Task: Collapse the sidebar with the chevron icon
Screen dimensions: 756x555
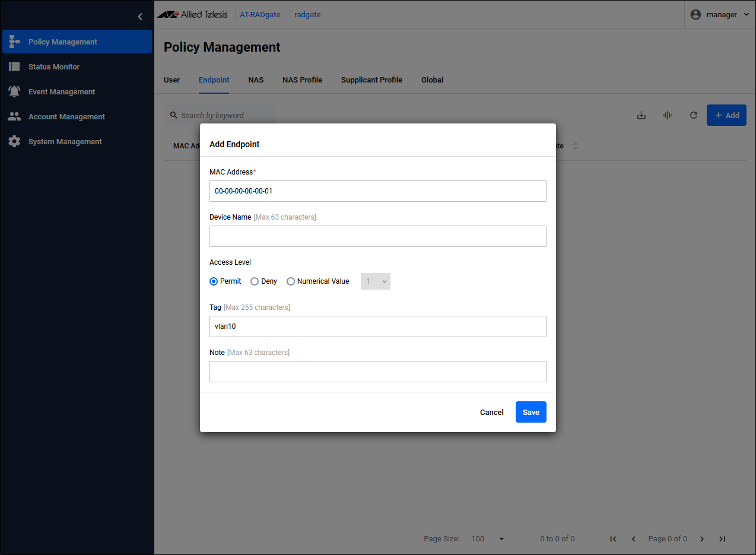Action: click(x=140, y=17)
